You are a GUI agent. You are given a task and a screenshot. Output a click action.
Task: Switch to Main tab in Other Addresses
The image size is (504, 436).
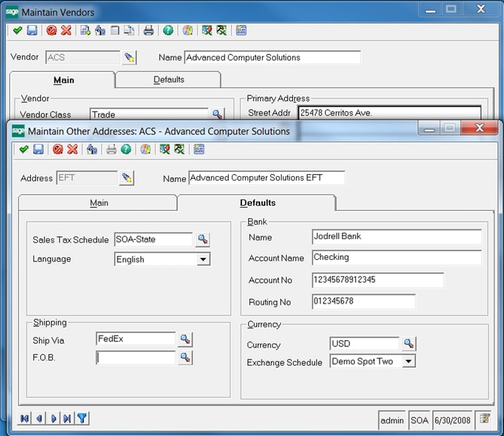[99, 203]
